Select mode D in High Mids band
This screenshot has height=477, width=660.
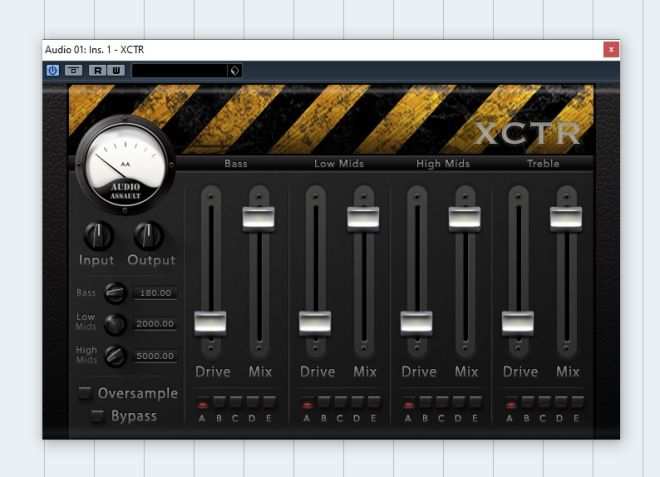[x=459, y=402]
